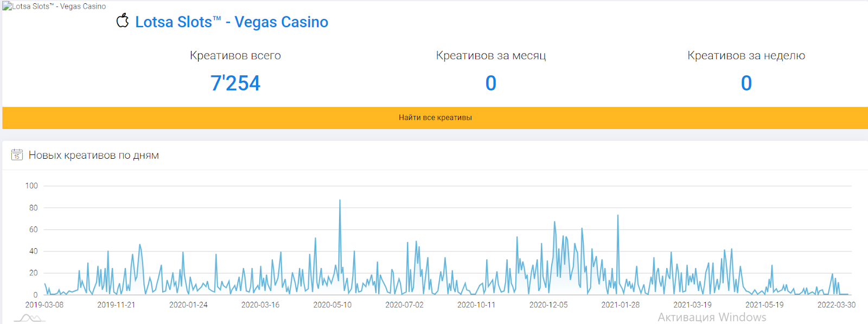Viewport: 868px width, 324px height.
Task: Select the Креативов всего label
Action: pyautogui.click(x=235, y=55)
